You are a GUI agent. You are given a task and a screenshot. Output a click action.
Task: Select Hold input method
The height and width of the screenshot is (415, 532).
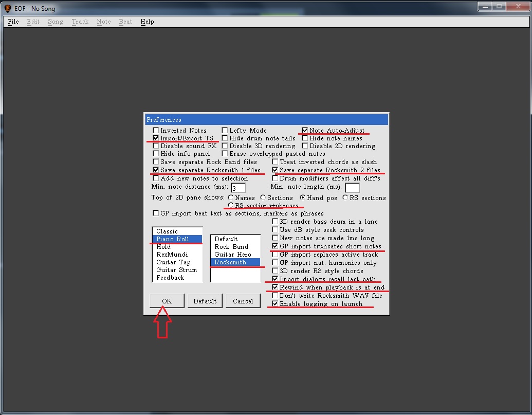tap(177, 247)
